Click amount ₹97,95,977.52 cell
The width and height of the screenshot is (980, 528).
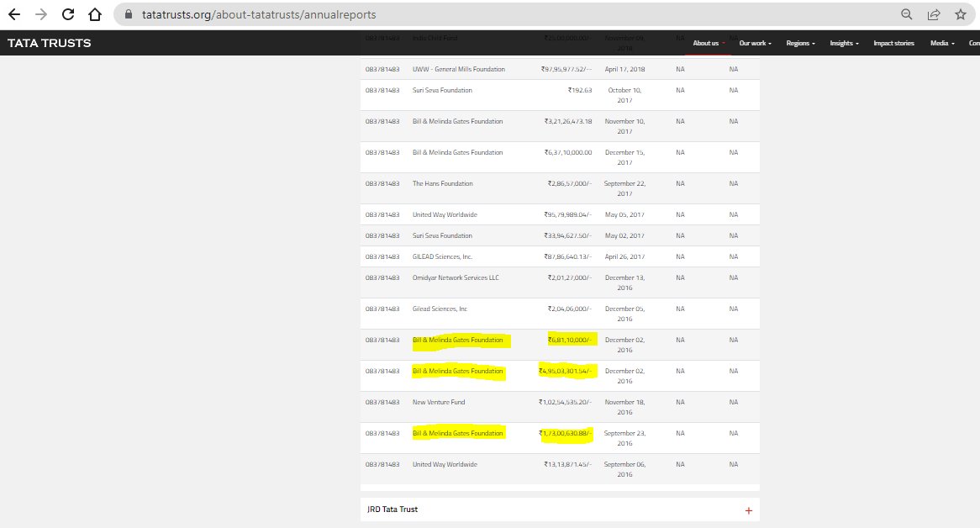tap(566, 69)
